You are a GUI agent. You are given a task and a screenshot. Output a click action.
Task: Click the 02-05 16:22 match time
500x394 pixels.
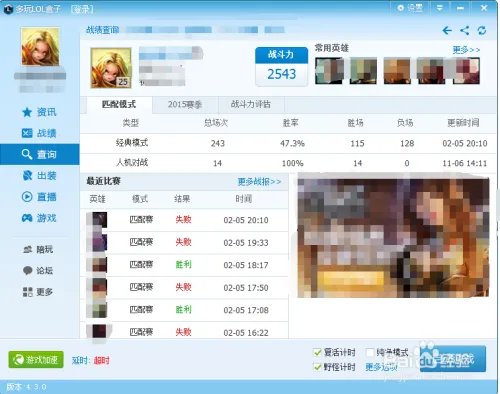[x=246, y=333]
